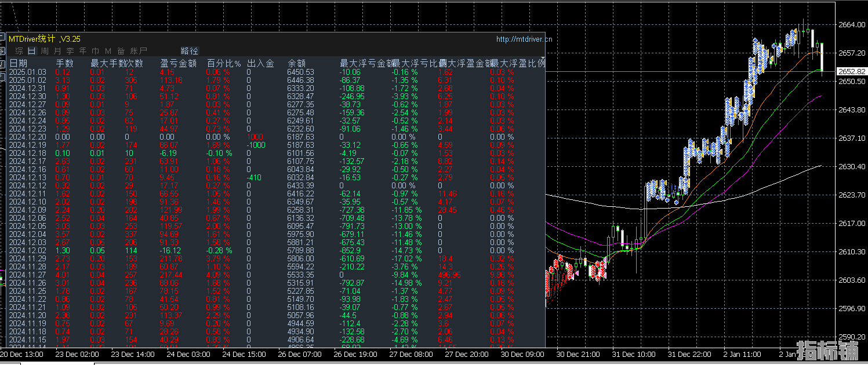Click the loss value -6.19
868x365 pixels.
169,153
